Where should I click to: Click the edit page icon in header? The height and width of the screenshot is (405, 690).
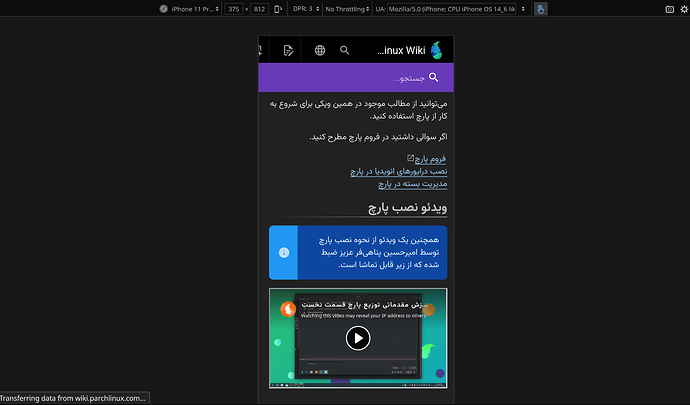(288, 50)
